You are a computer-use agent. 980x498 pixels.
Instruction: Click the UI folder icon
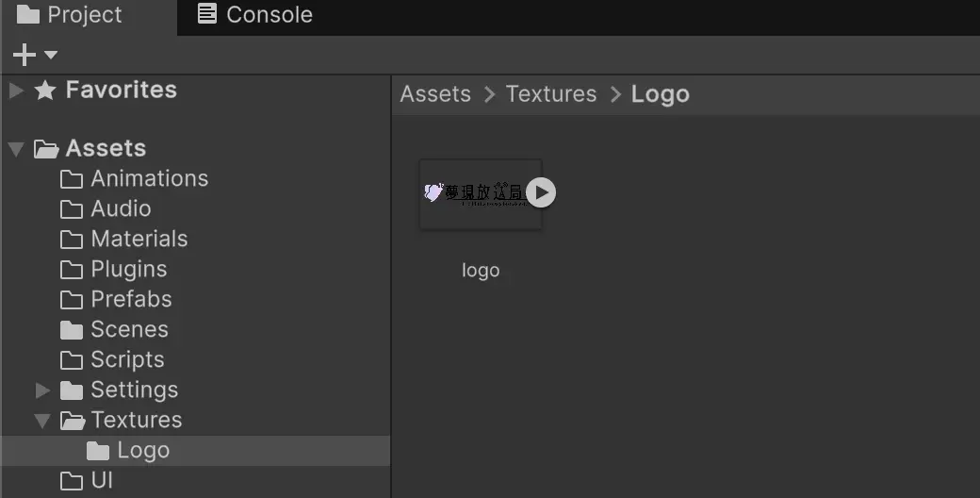point(72,481)
